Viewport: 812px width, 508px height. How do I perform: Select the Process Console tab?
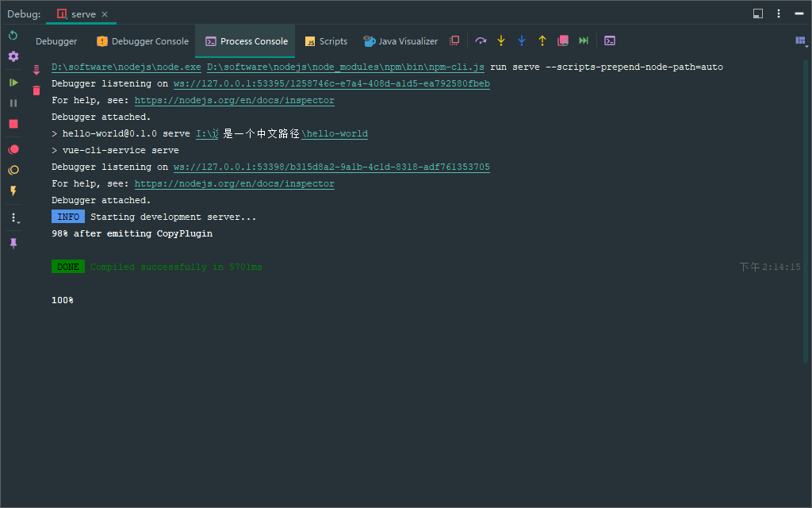[247, 41]
